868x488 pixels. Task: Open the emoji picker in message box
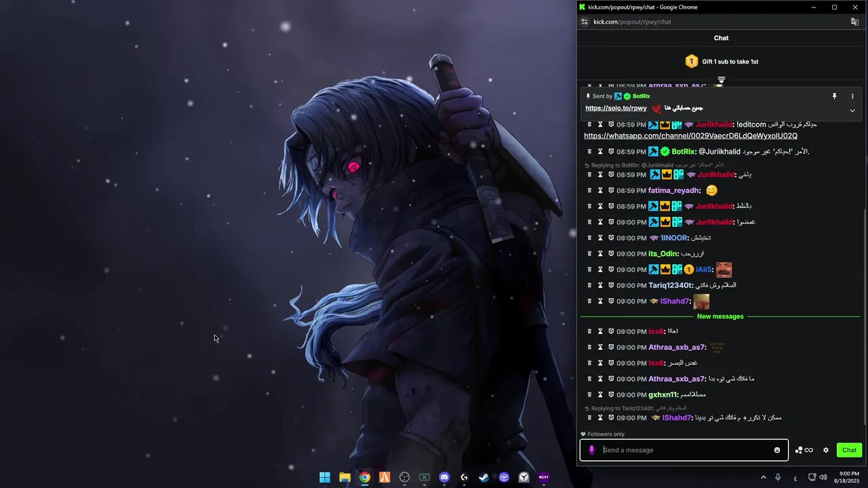[x=777, y=450]
